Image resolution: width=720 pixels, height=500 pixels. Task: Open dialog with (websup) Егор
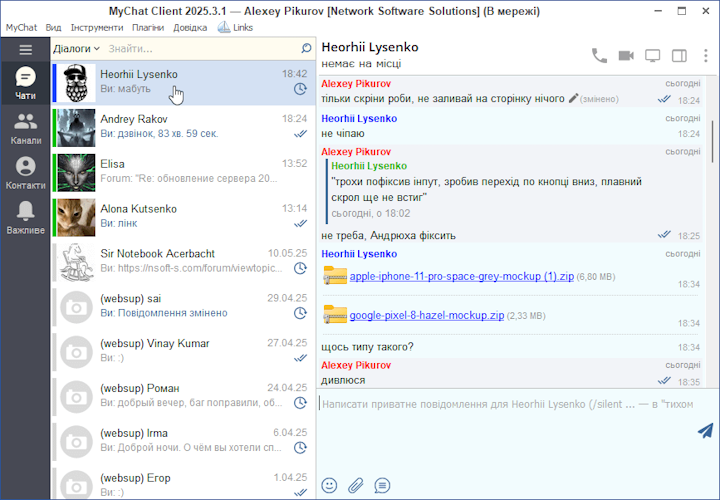(x=184, y=483)
